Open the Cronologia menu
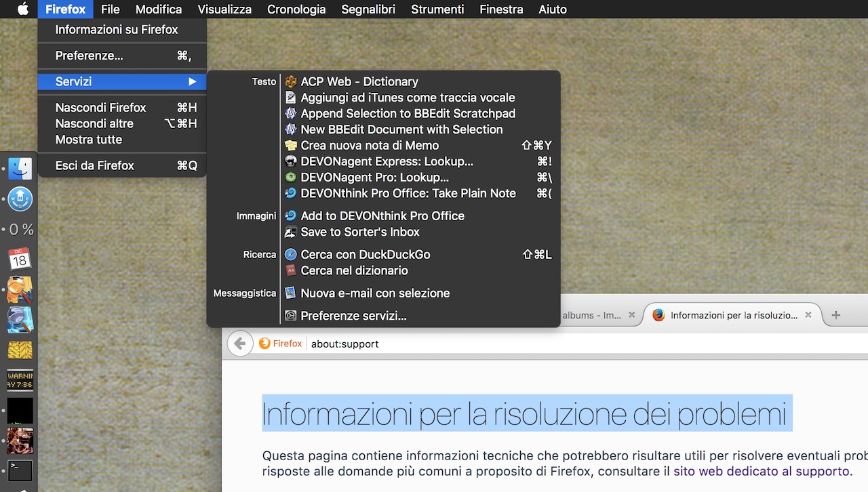Image resolution: width=868 pixels, height=492 pixels. click(x=296, y=9)
